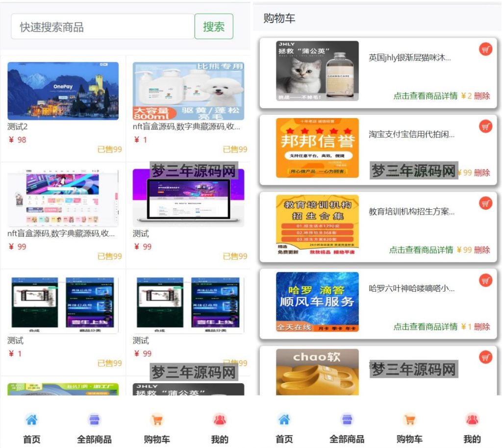Delete the 哈罗六叶神 cart item

[482, 327]
